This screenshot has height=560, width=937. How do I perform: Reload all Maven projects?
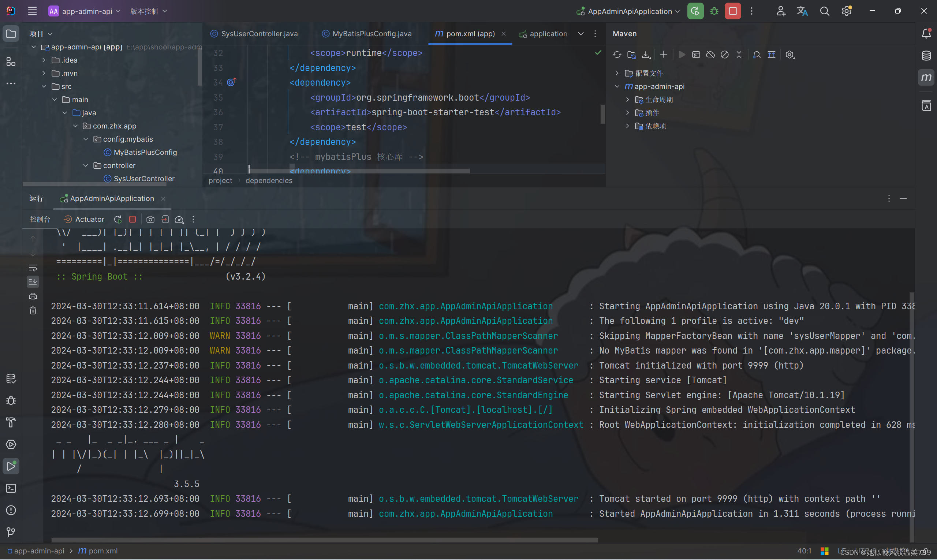(617, 55)
